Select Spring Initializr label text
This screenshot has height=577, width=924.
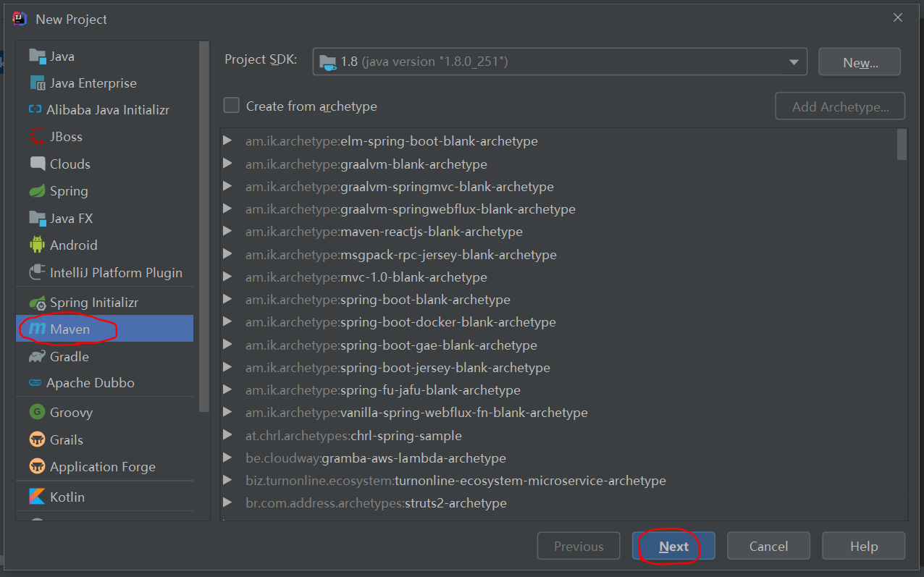(x=94, y=303)
